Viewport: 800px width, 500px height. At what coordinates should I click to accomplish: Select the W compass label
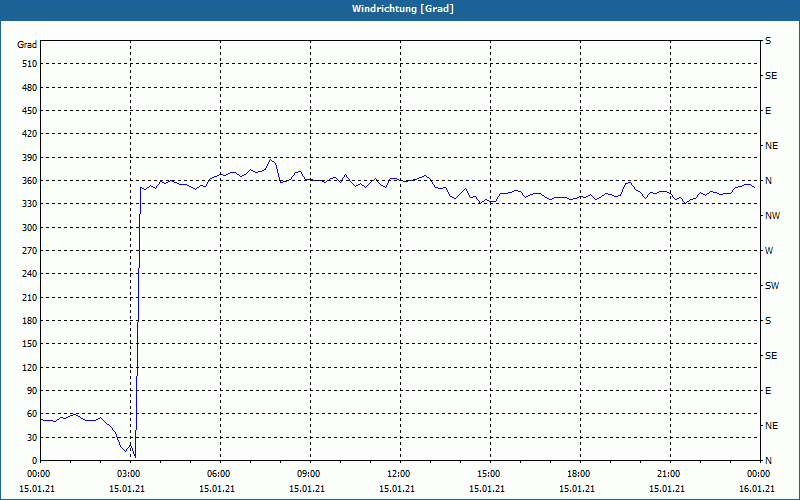[x=769, y=251]
